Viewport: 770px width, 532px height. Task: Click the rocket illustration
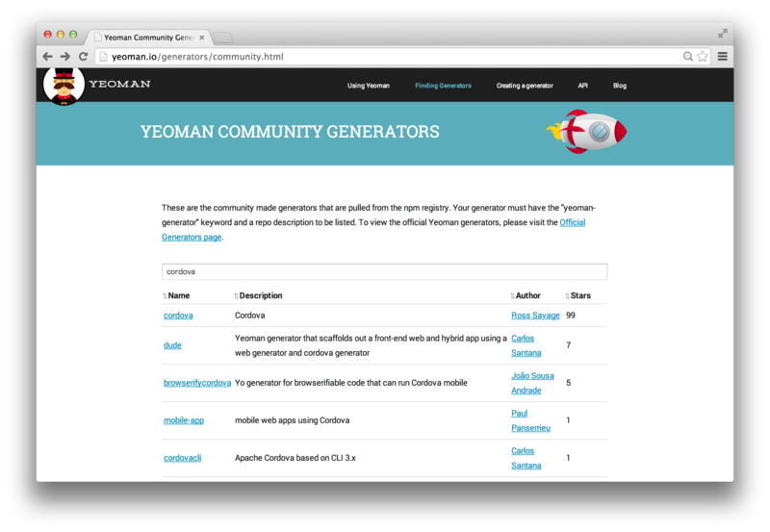click(x=586, y=132)
